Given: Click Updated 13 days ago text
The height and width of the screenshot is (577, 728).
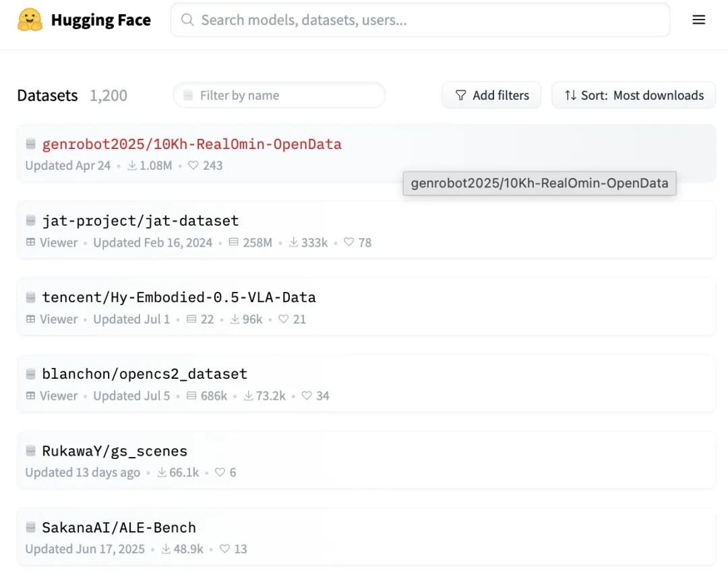Looking at the screenshot, I should [83, 473].
